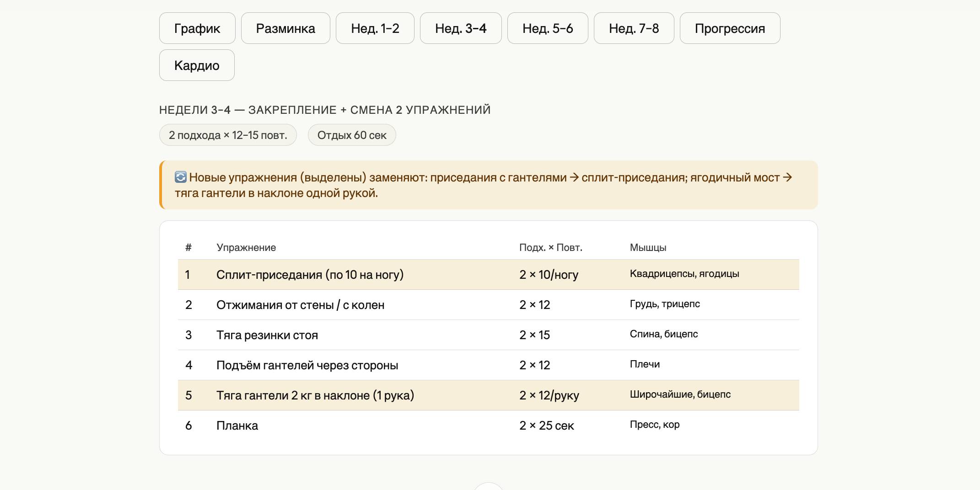This screenshot has height=490, width=980.
Task: Click the 'Отдых 60 сек' badge
Action: click(x=351, y=135)
